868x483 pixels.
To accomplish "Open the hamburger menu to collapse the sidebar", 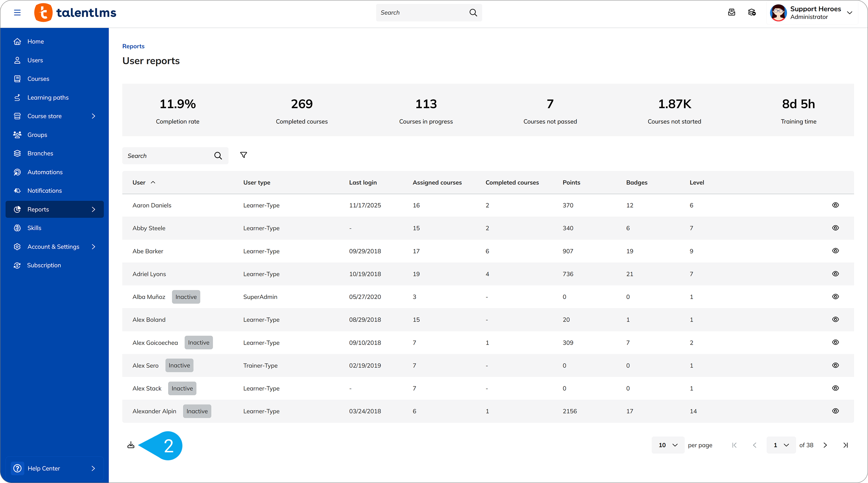I will [x=17, y=12].
